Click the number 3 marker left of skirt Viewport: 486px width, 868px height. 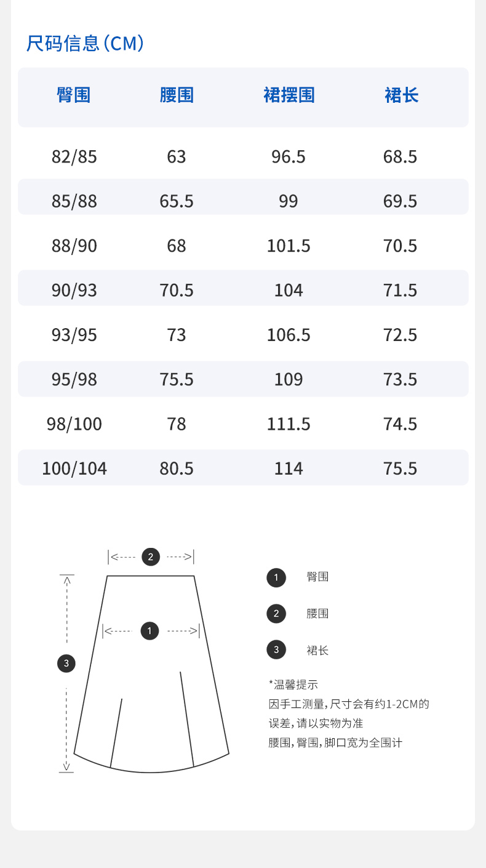pos(66,663)
